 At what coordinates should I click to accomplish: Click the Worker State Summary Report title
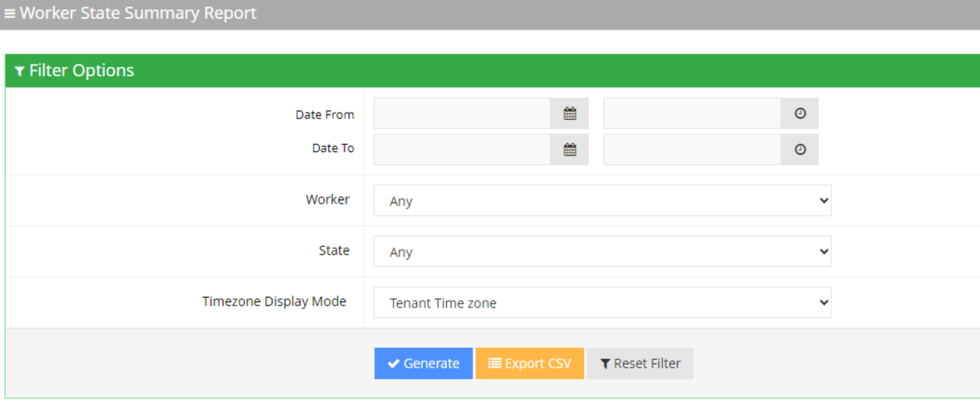click(x=138, y=13)
